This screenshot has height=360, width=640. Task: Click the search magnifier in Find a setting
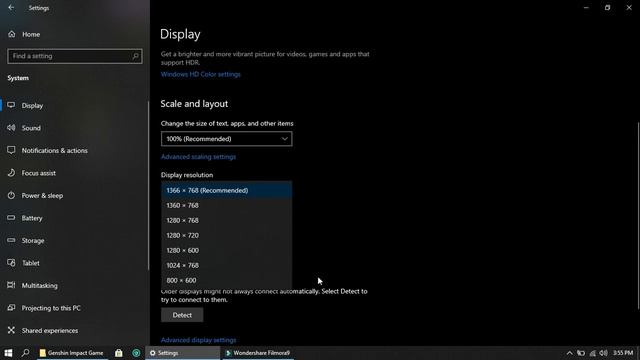click(x=136, y=56)
